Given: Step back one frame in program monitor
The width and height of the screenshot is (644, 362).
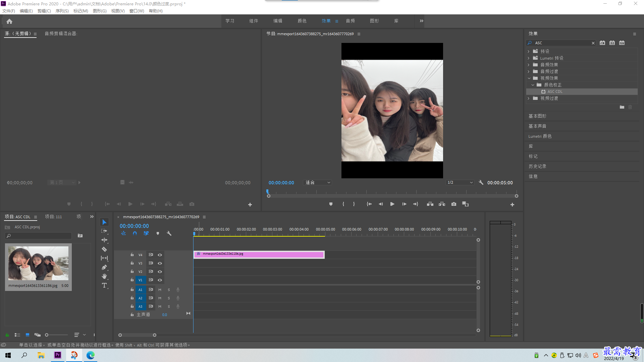Looking at the screenshot, I should click(x=380, y=204).
